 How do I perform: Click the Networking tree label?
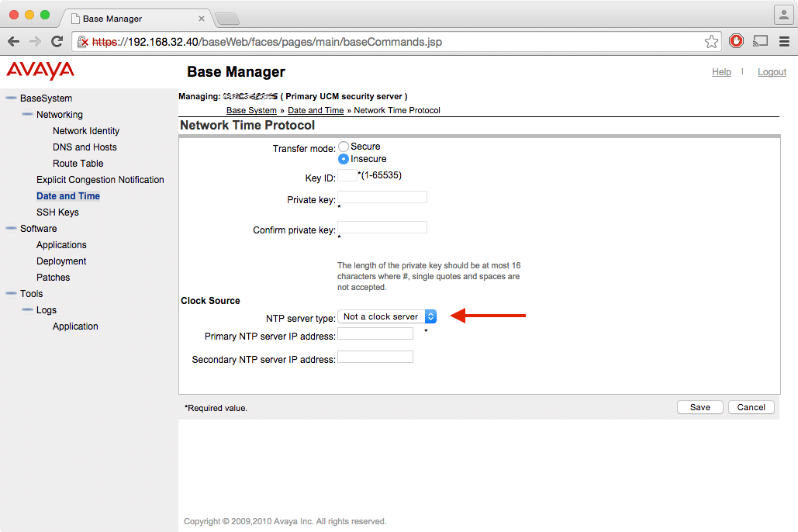point(60,115)
